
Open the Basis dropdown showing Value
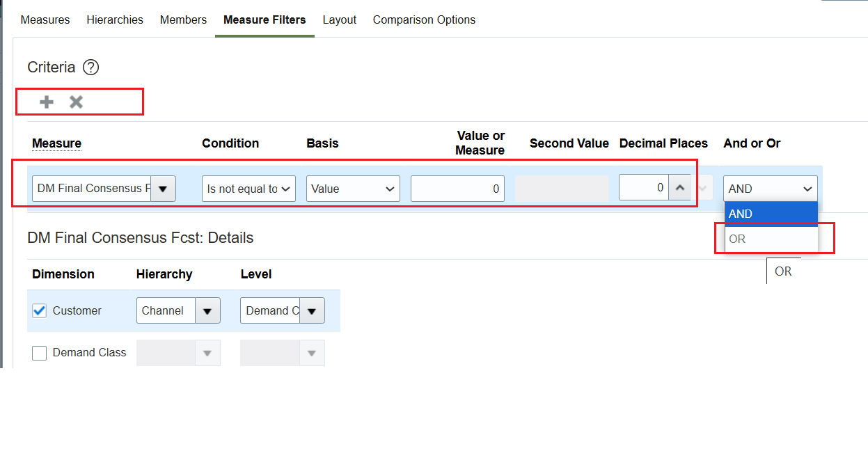click(352, 188)
